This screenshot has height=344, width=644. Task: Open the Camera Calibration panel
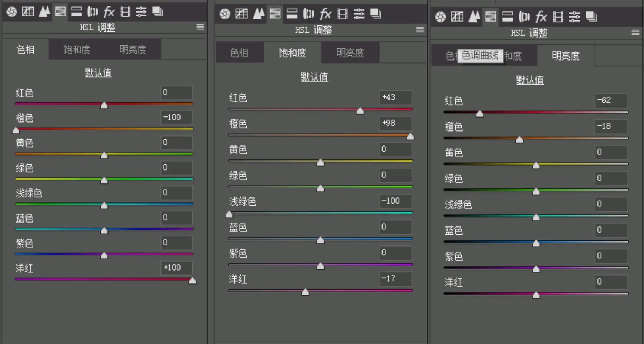pyautogui.click(x=125, y=11)
